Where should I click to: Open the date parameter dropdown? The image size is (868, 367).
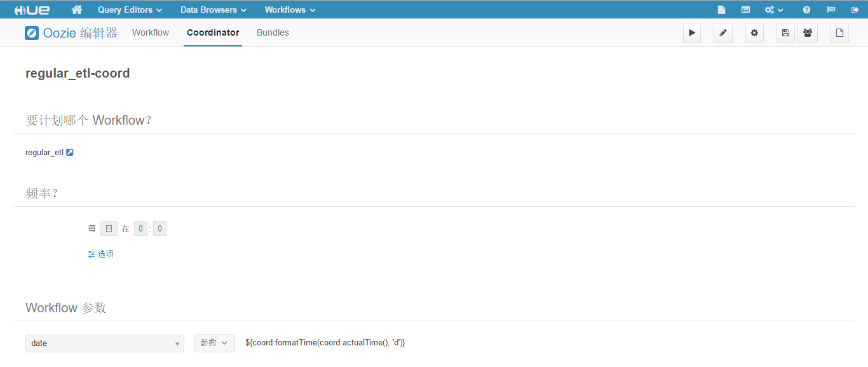105,343
